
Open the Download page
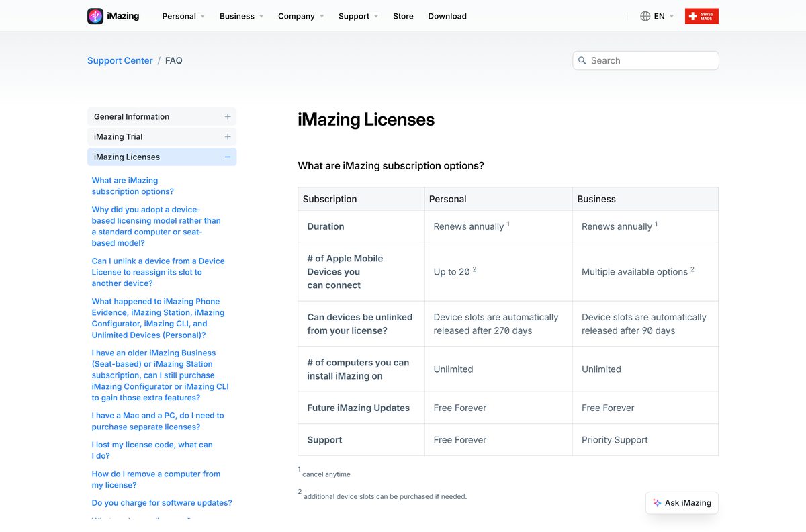(447, 16)
